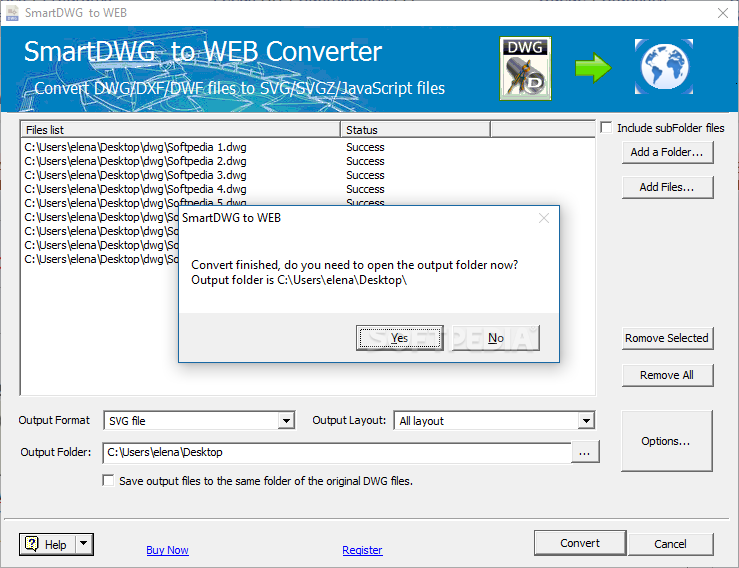Click Success status of Softpedia 1.dwg
This screenshot has height=568, width=739.
pyautogui.click(x=365, y=147)
